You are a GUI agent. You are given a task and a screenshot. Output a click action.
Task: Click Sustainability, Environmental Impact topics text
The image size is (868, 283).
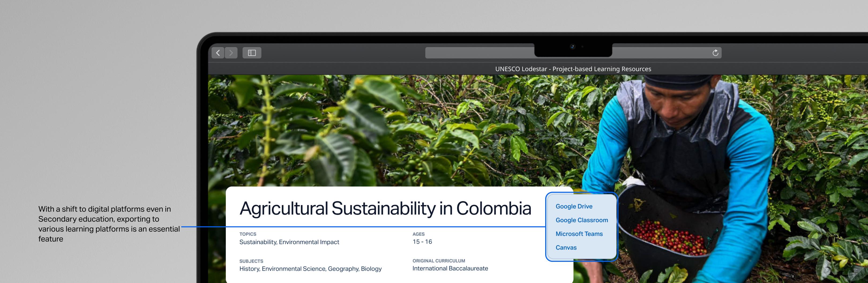[x=289, y=242]
